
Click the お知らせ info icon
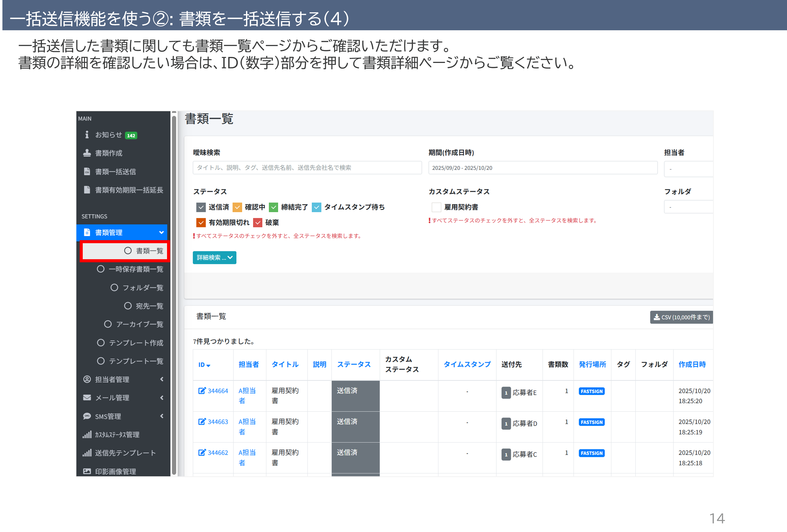[x=87, y=135]
